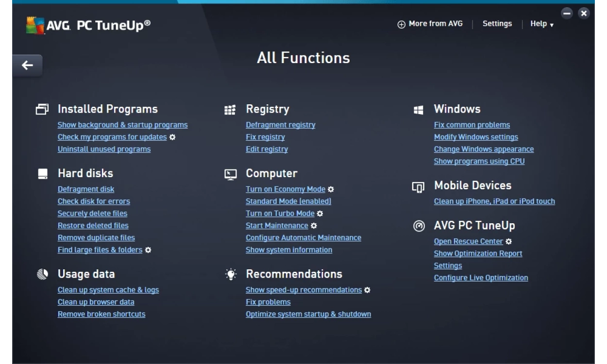Click Configure Live Optimization link

point(481,278)
